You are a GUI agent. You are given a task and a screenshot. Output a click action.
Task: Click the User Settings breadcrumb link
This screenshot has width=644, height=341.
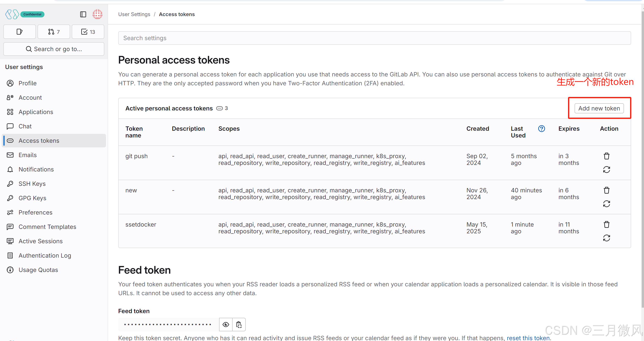click(134, 15)
